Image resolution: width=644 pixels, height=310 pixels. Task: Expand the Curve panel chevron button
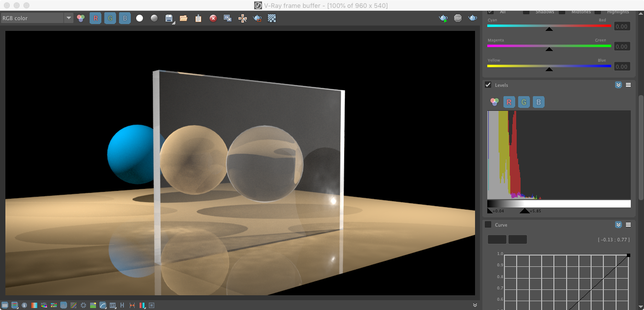[619, 225]
